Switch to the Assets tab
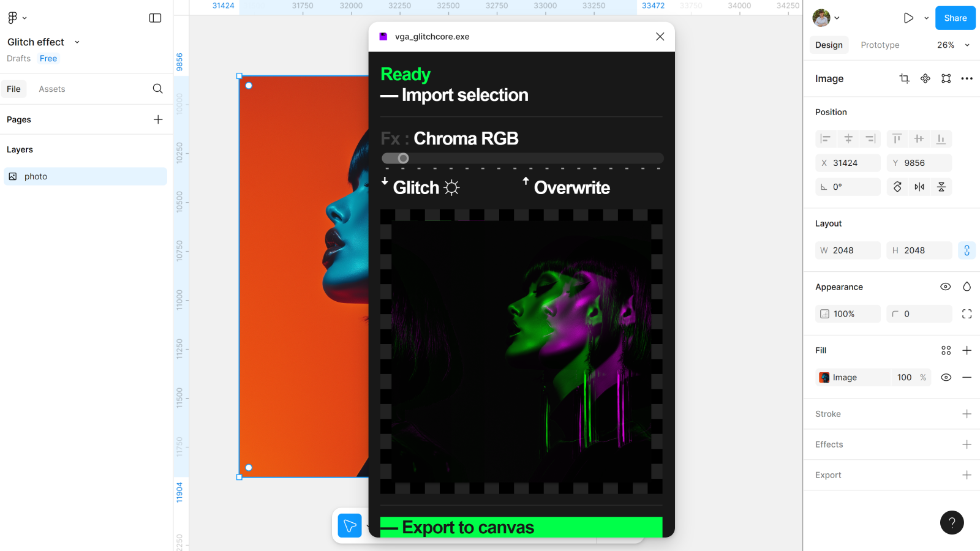 [x=51, y=89]
